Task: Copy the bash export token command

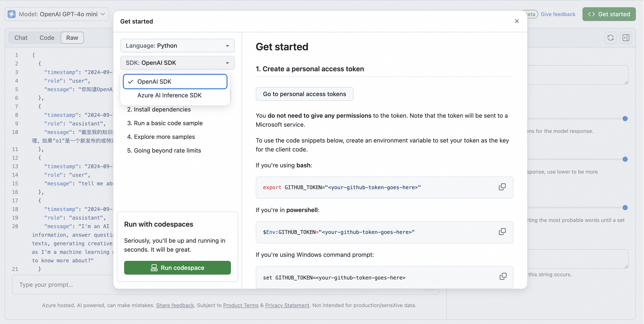Action: (x=502, y=187)
